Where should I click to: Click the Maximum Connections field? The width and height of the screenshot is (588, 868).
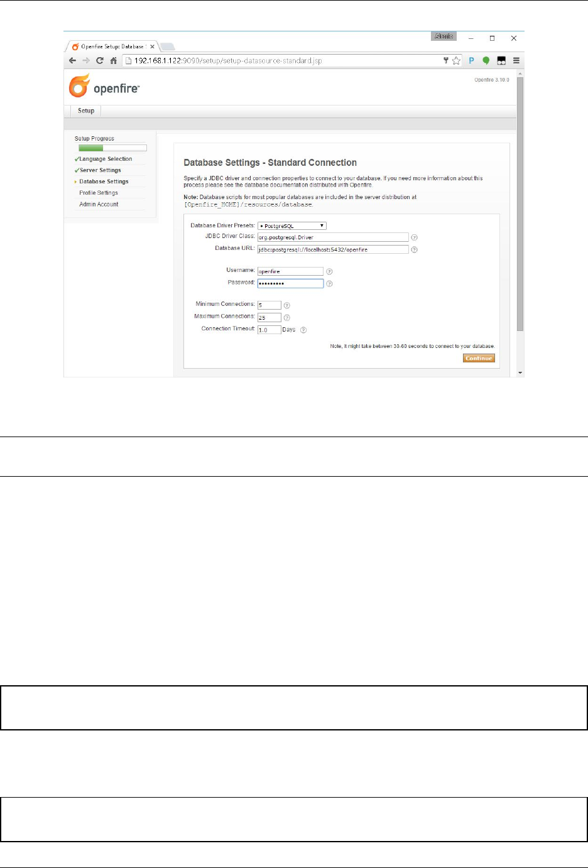[x=269, y=318]
